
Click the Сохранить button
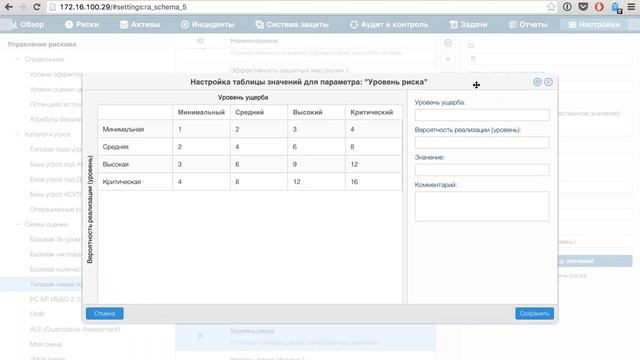(534, 313)
